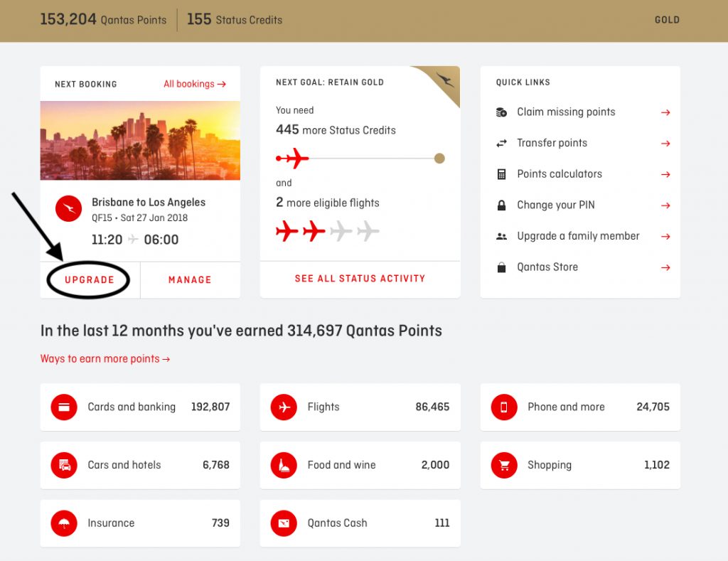Open SEE ALL STATUS ACTIVITY
Screen dimensions: 728x561
(x=360, y=278)
